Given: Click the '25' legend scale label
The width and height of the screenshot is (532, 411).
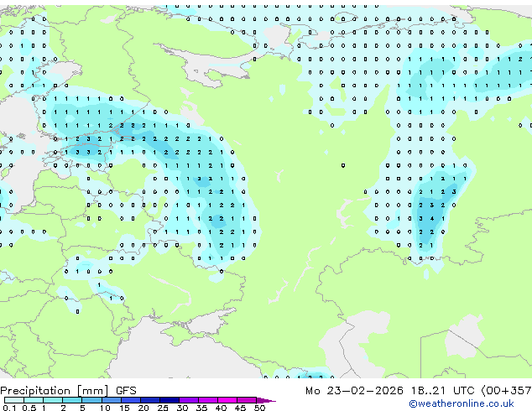Looking at the screenshot, I should tap(163, 408).
